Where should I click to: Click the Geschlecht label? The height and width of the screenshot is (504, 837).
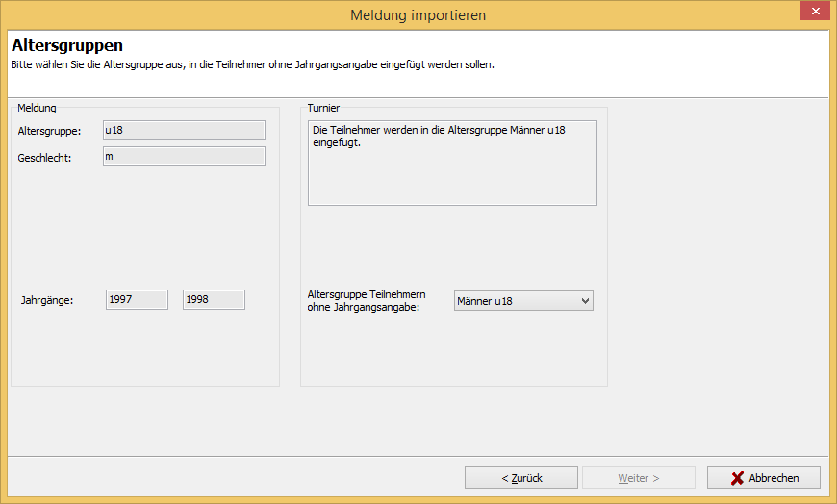click(x=44, y=158)
